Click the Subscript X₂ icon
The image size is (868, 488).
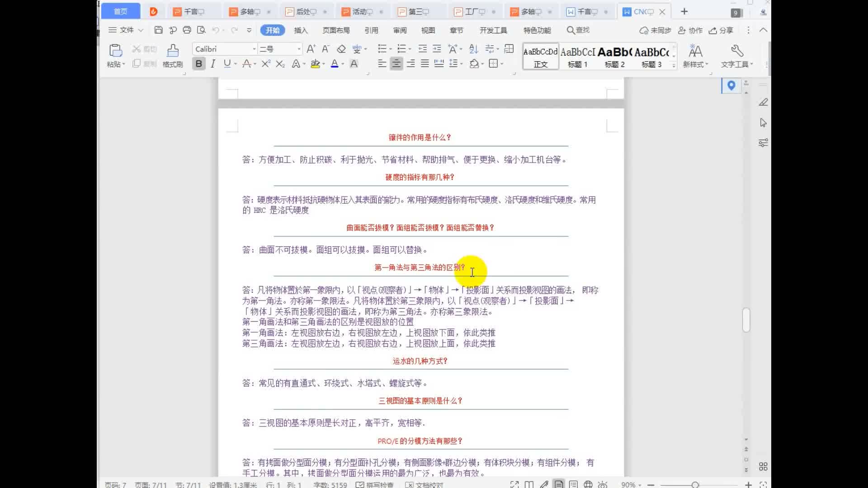(x=280, y=64)
